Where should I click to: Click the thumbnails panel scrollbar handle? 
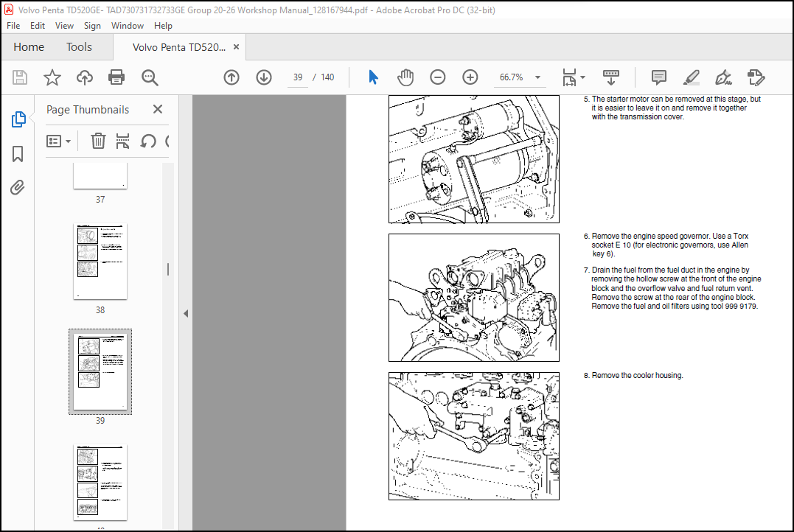tap(168, 269)
